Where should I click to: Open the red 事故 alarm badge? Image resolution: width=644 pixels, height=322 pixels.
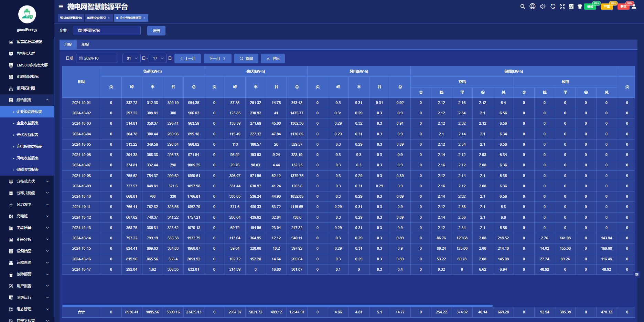(623, 7)
